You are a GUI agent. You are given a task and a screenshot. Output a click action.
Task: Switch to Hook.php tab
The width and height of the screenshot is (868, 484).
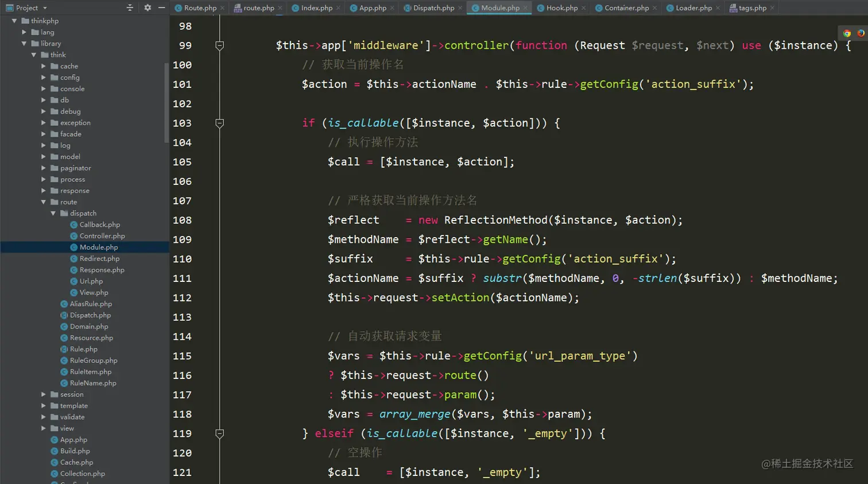(x=561, y=8)
